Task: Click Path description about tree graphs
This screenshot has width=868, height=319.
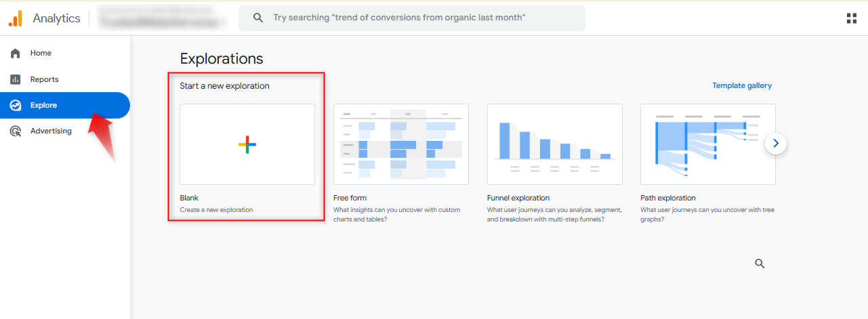Action: tap(707, 215)
